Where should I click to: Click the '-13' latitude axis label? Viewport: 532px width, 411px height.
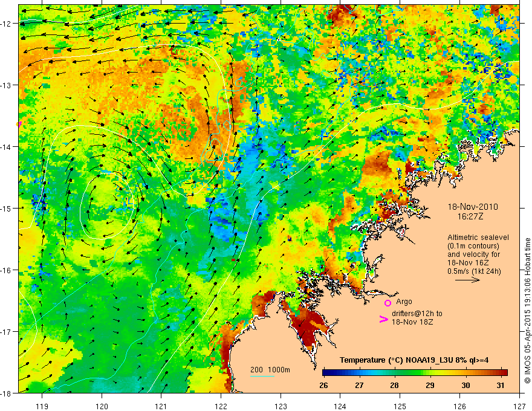pos(6,85)
